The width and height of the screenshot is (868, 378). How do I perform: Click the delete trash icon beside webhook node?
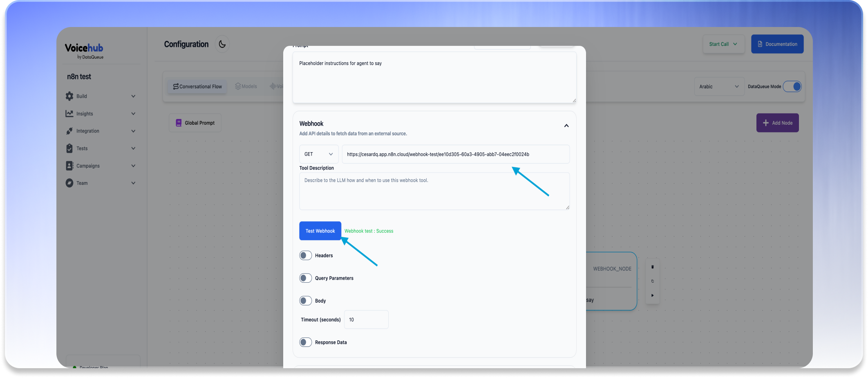pyautogui.click(x=652, y=267)
